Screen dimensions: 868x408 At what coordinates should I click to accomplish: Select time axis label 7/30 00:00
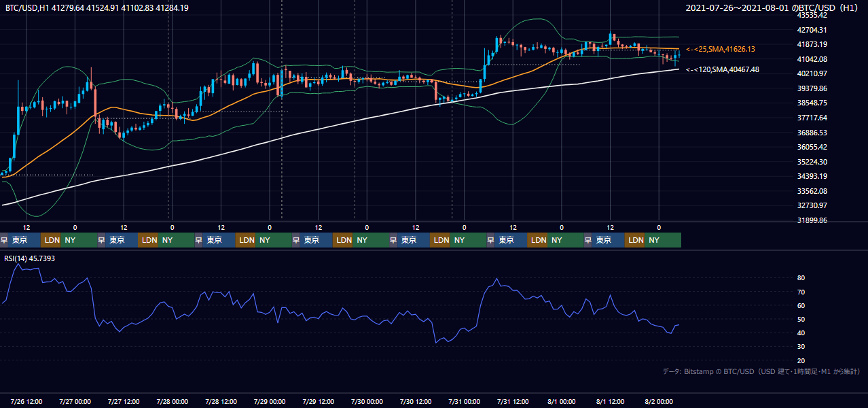[x=367, y=401]
